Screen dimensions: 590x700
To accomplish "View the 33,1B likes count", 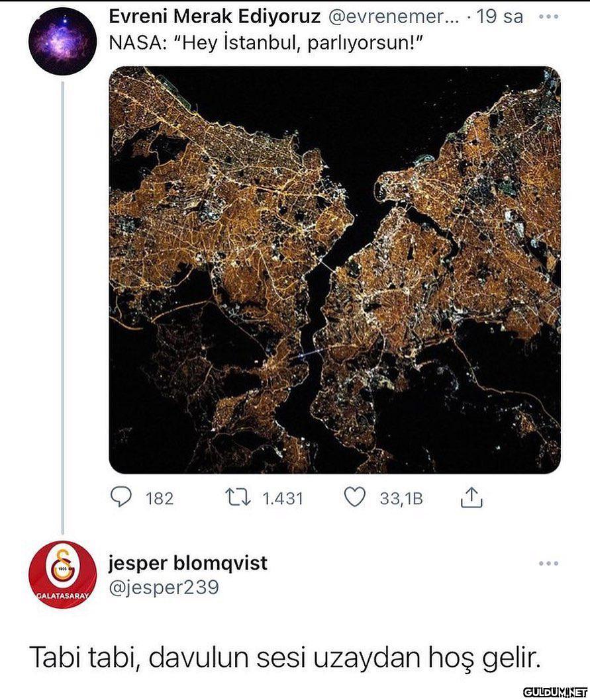I will point(401,498).
